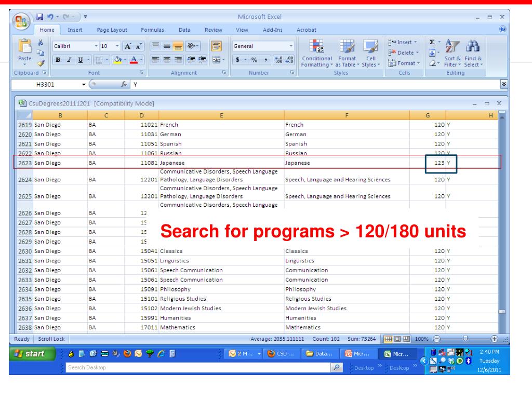The height and width of the screenshot is (399, 532).
Task: Copy the selected cells
Action: (41, 52)
